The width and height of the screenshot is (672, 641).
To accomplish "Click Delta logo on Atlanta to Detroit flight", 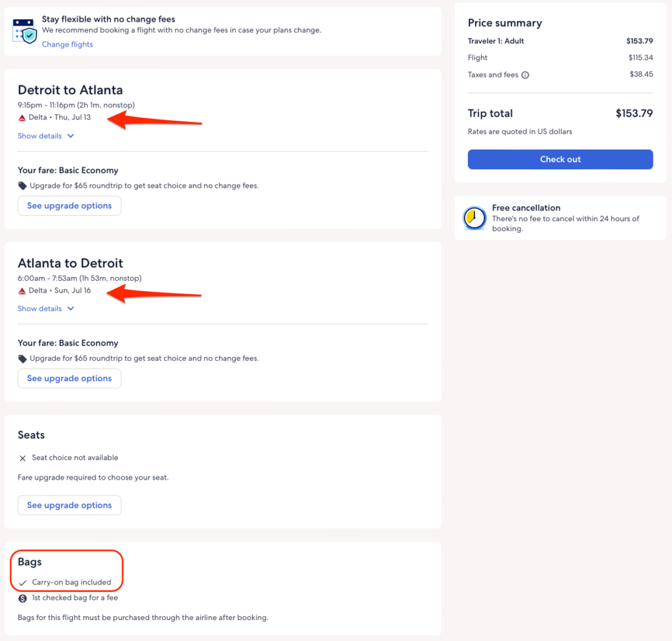I will point(22,291).
